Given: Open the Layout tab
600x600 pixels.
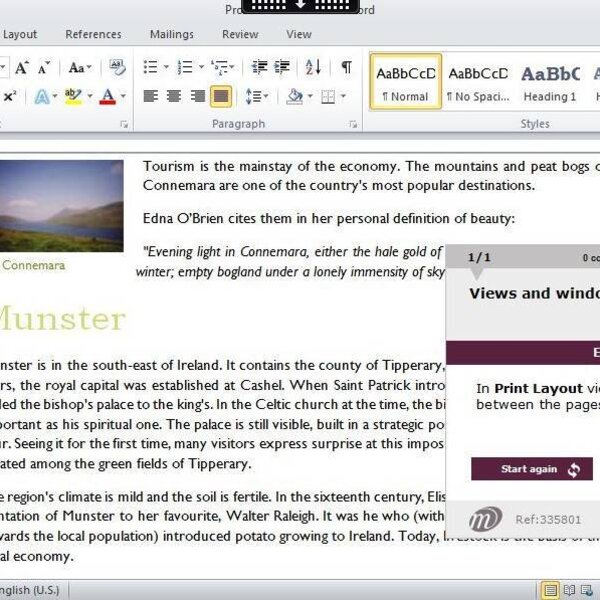Looking at the screenshot, I should [20, 34].
